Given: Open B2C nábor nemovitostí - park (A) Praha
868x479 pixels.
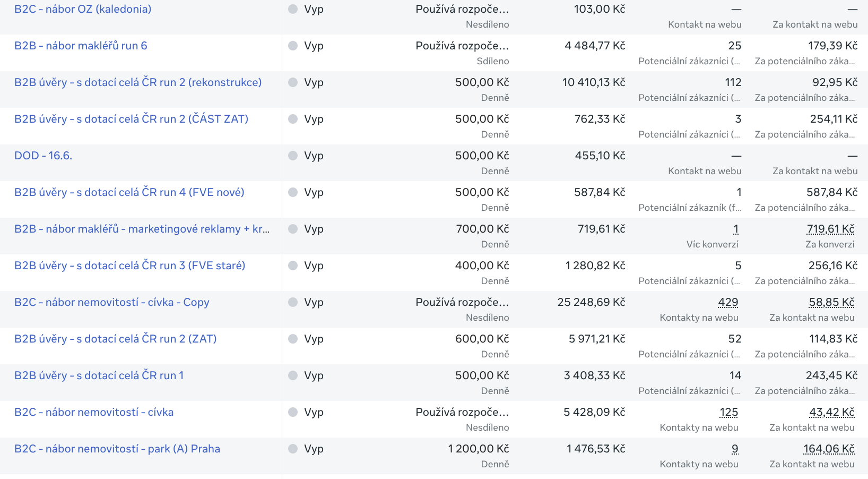Looking at the screenshot, I should pyautogui.click(x=117, y=449).
